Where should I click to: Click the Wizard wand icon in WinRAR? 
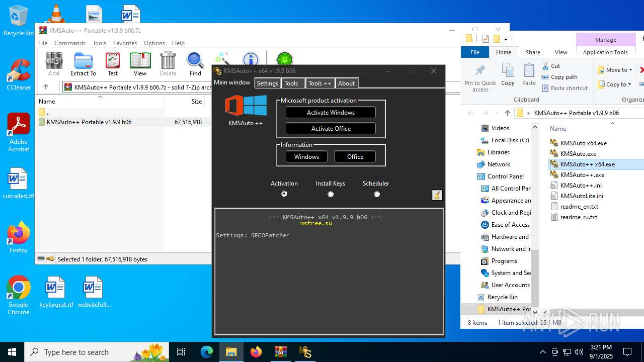[222, 58]
